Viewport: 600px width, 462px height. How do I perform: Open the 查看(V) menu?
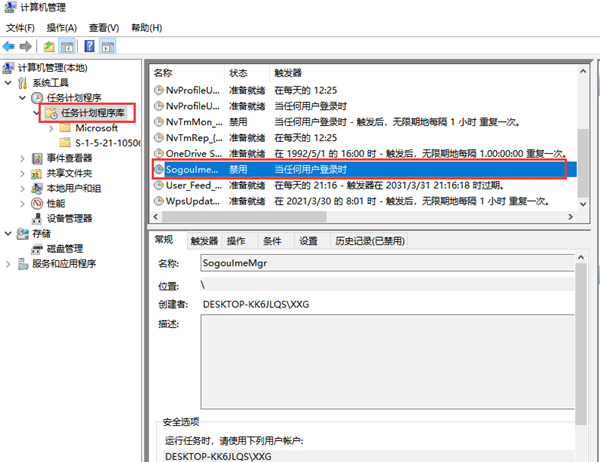click(x=103, y=27)
